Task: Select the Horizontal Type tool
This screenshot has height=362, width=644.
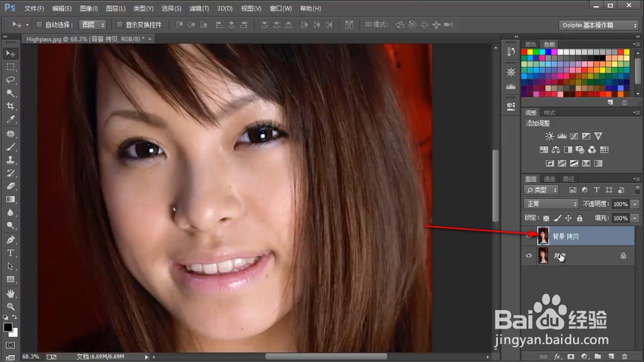Action: tap(11, 253)
